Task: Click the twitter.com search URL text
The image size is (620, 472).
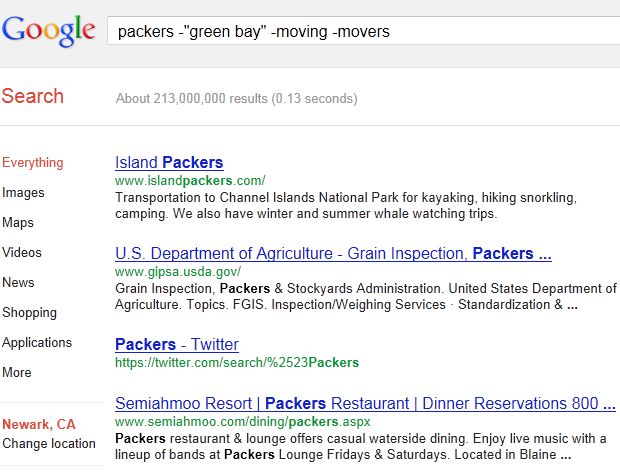Action: coord(237,362)
